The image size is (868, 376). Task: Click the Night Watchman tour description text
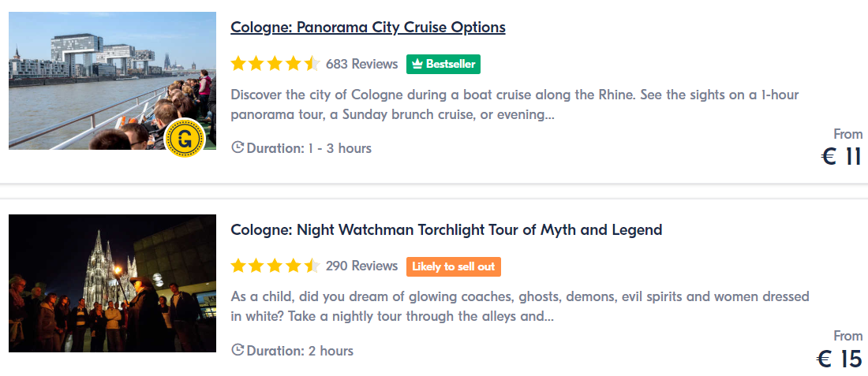tap(520, 307)
